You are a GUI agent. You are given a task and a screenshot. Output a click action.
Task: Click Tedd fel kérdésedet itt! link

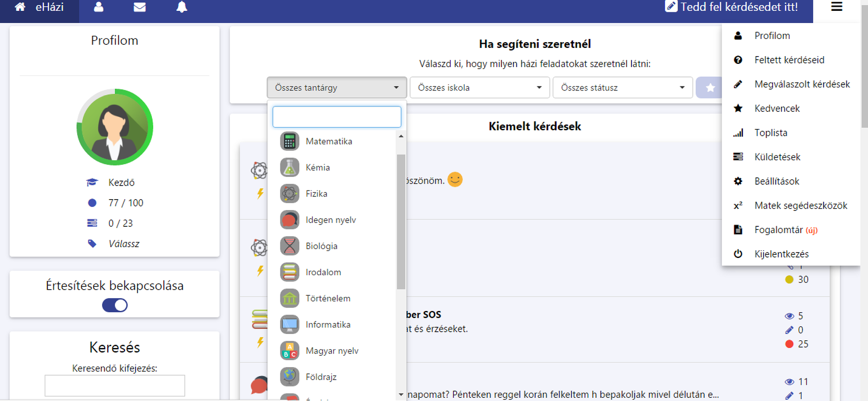pyautogui.click(x=731, y=7)
